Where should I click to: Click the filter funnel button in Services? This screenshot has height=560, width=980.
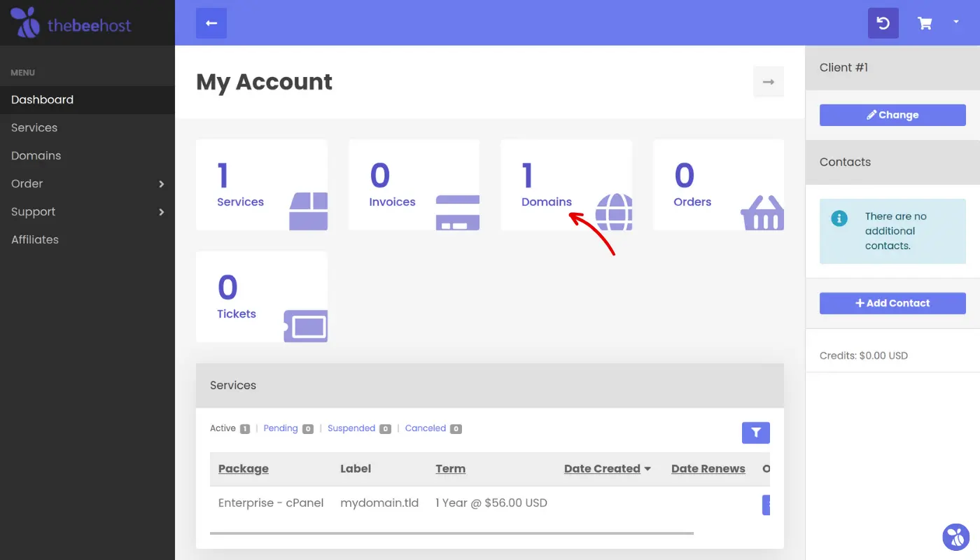pos(755,433)
